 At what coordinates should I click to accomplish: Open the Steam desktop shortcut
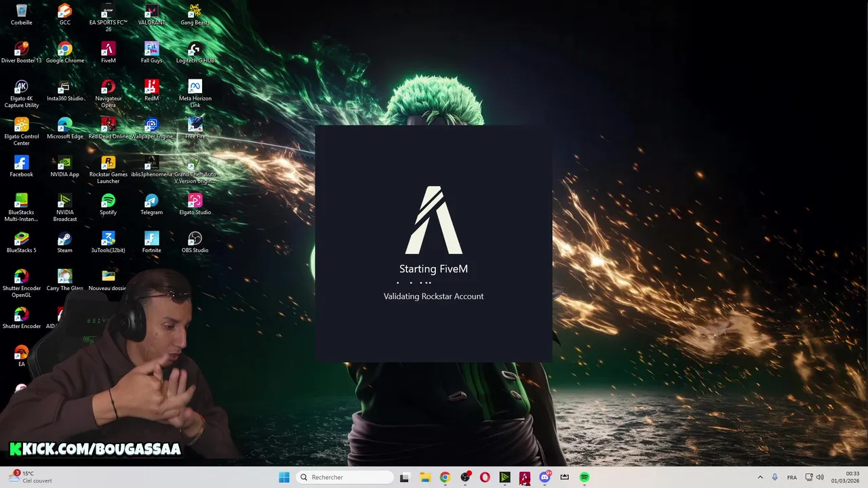(x=64, y=243)
